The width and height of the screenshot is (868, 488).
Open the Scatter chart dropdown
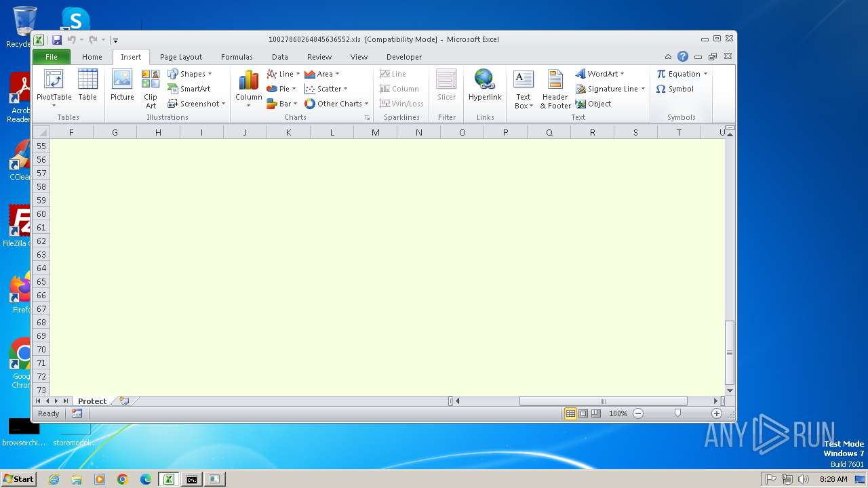click(x=326, y=89)
